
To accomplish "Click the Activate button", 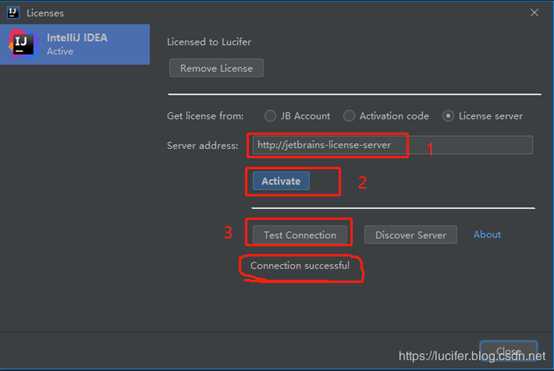I will 281,181.
